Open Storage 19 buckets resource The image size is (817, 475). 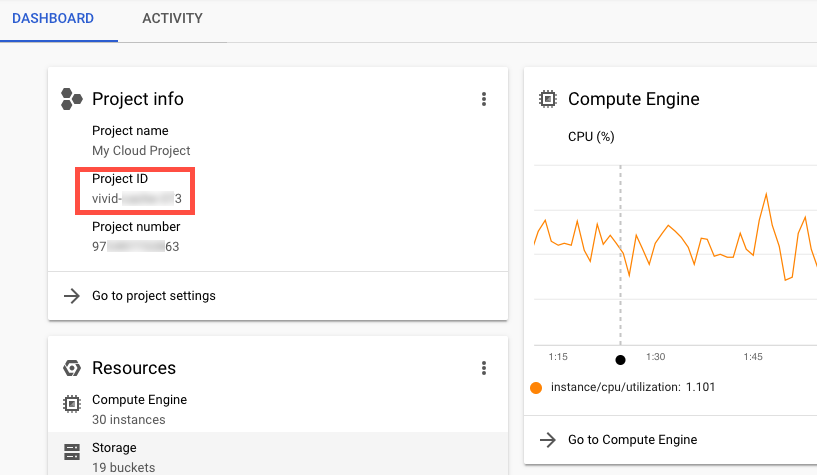(114, 455)
